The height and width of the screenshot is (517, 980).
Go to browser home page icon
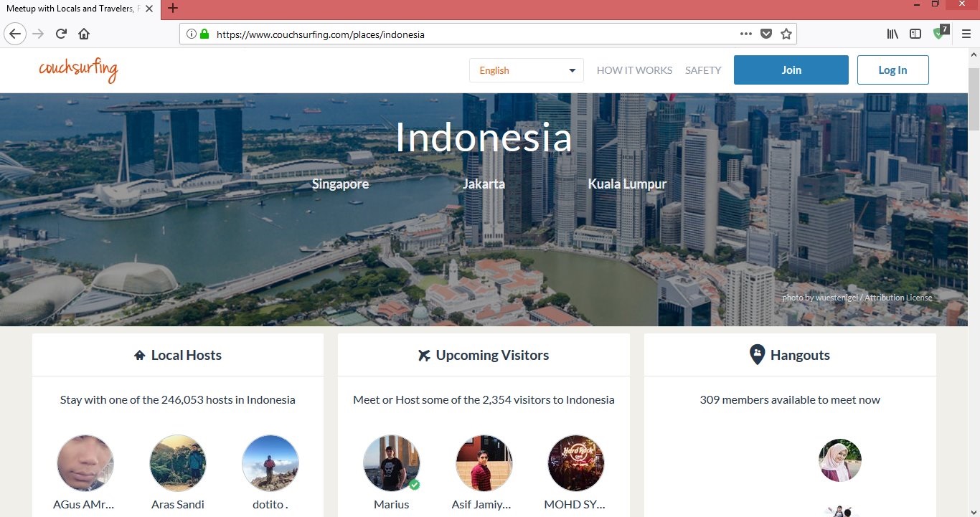tap(84, 34)
